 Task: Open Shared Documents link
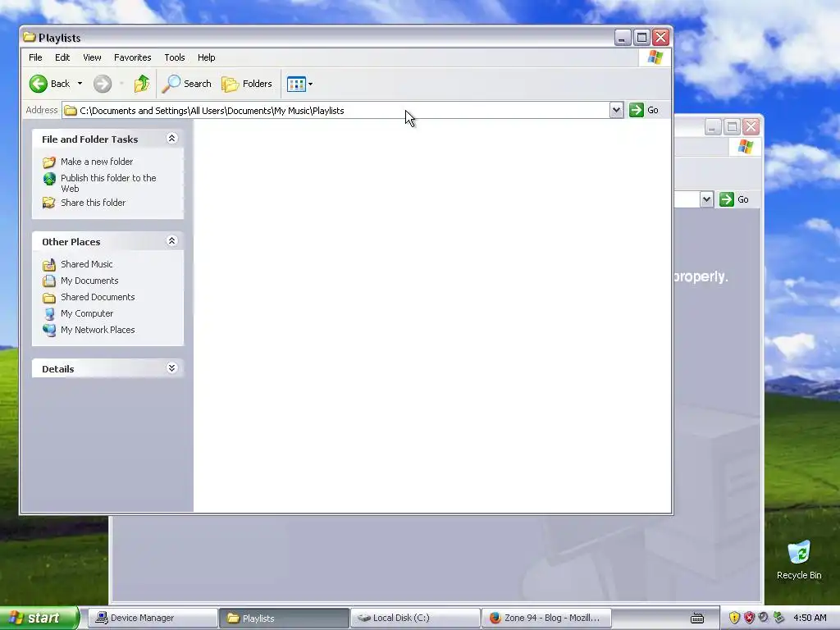coord(98,297)
